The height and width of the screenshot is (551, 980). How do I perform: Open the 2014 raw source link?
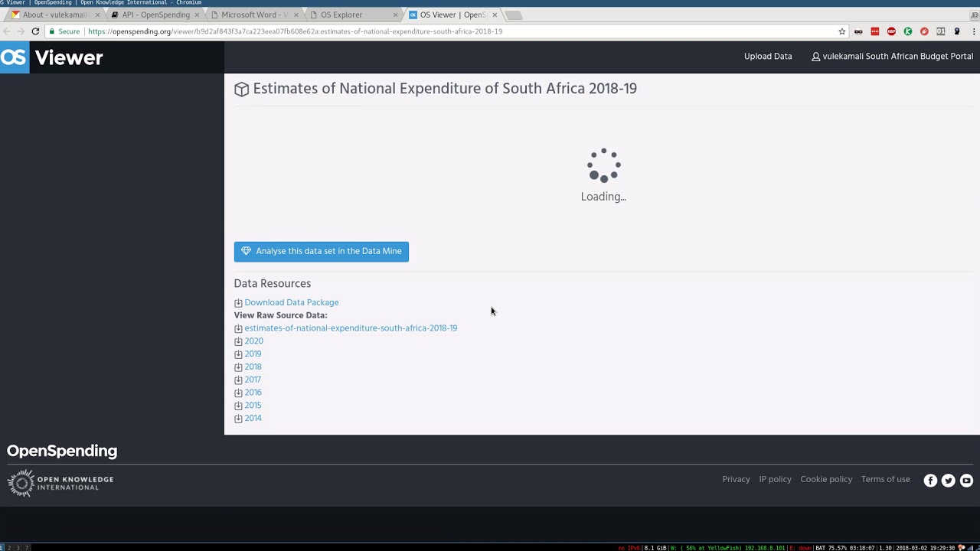[x=253, y=419]
